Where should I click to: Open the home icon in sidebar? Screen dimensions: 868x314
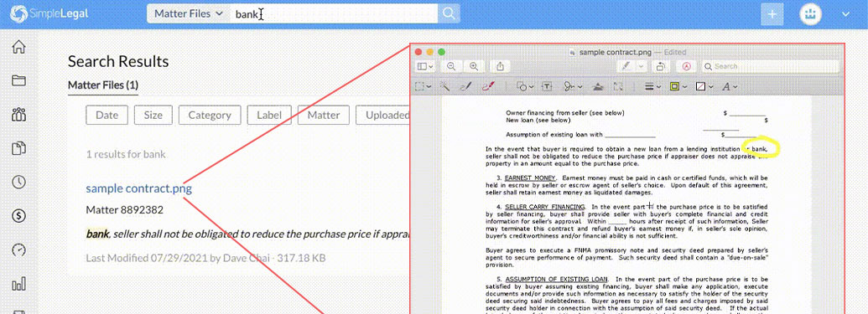click(x=18, y=47)
